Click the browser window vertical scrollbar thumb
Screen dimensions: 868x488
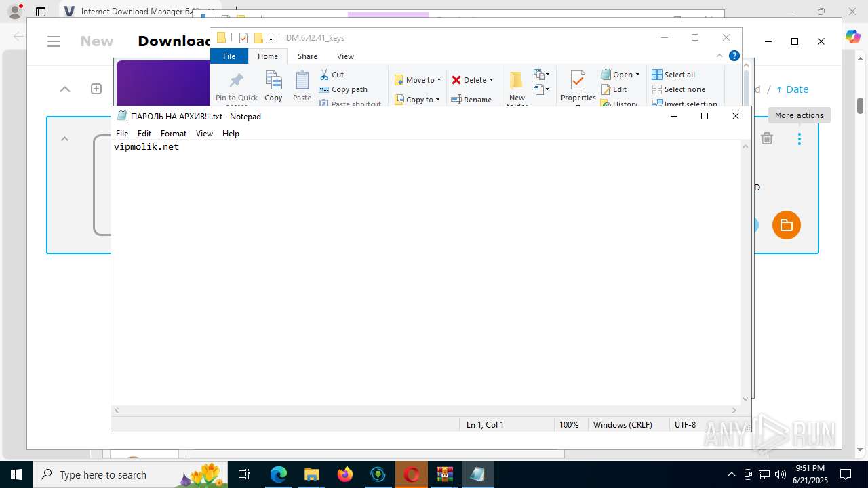coord(860,106)
